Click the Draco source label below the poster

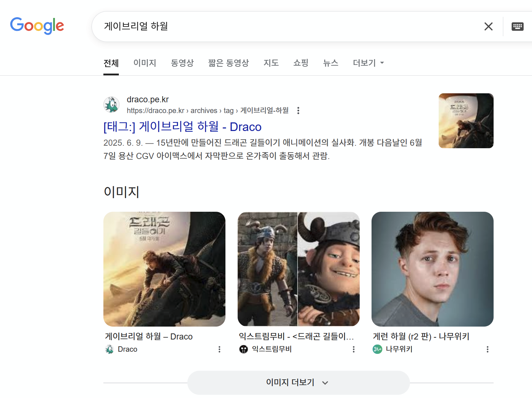tap(127, 349)
